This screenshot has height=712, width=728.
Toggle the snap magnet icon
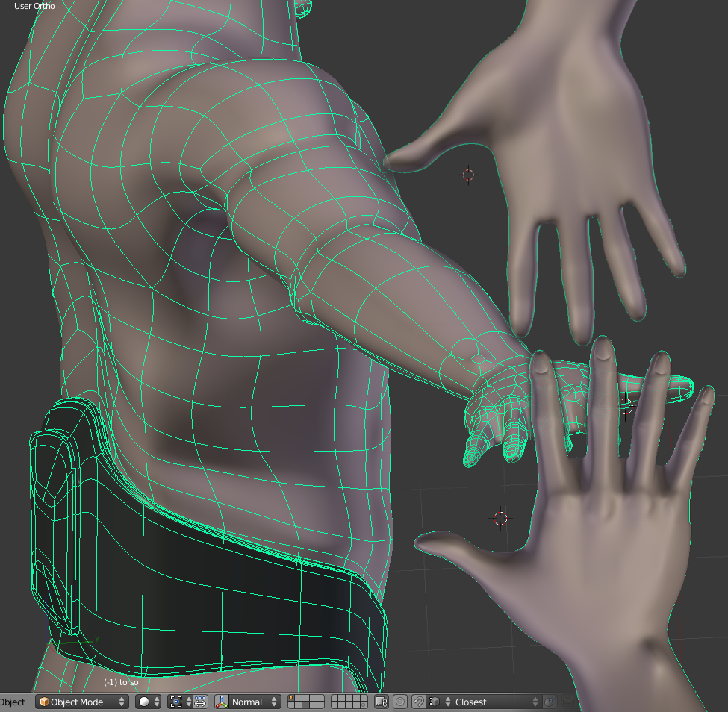pyautogui.click(x=418, y=702)
